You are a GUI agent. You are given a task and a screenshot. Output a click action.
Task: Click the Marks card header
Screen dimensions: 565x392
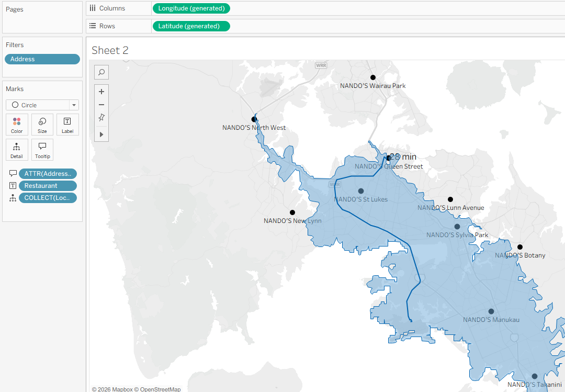click(15, 89)
